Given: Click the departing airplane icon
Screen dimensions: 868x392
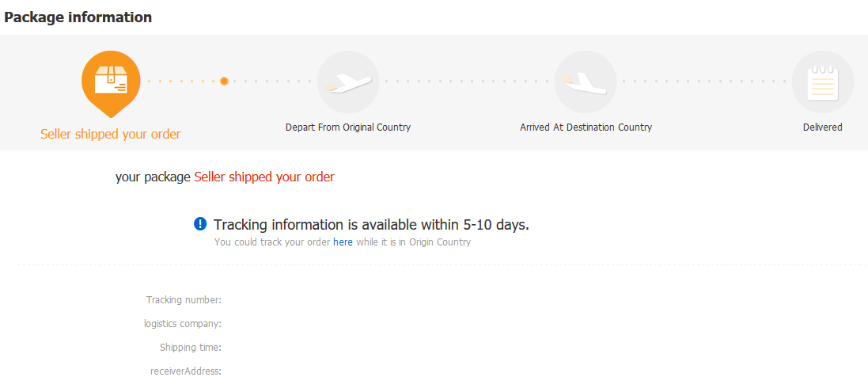Looking at the screenshot, I should pos(348,82).
